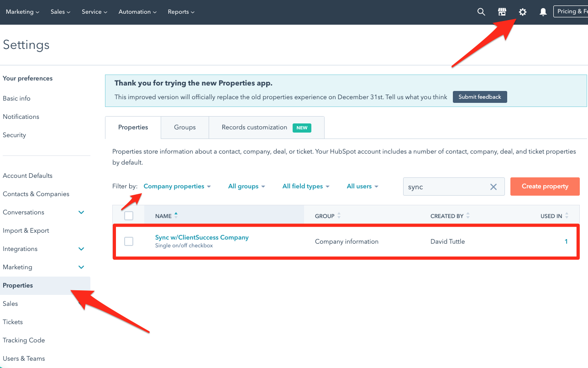Select Properties in the settings sidebar

(x=45, y=285)
